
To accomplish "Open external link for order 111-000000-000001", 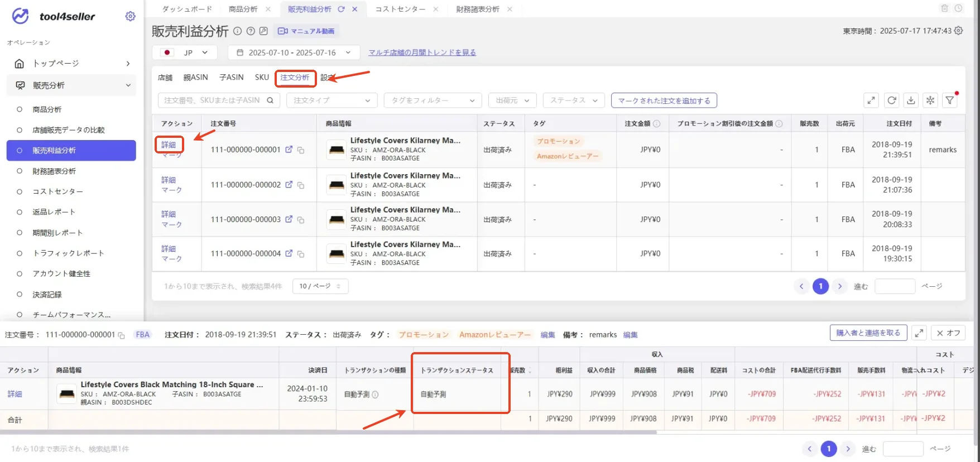I will (289, 150).
